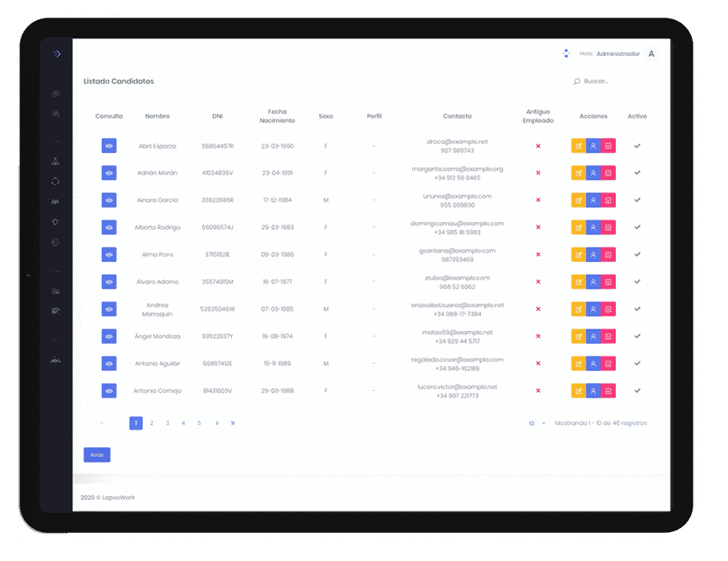Open the Administrador user menu
The width and height of the screenshot is (728, 561).
click(617, 54)
